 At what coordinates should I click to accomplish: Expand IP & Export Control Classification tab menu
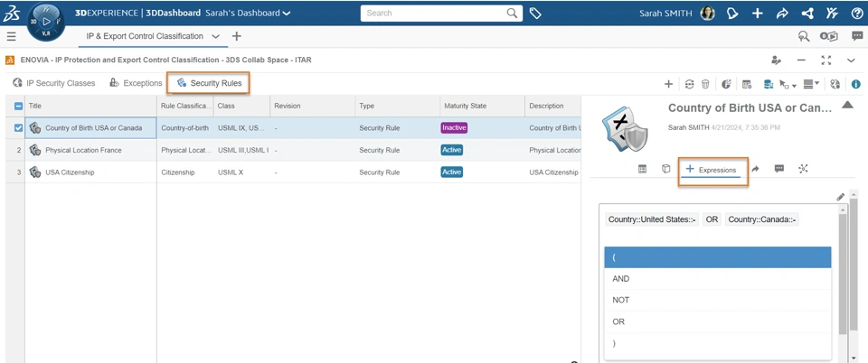pos(216,36)
